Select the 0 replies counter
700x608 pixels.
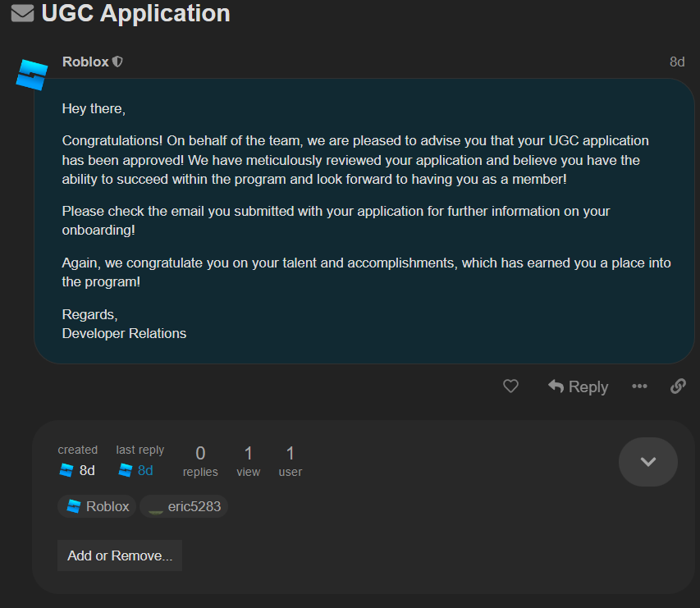pyautogui.click(x=200, y=461)
